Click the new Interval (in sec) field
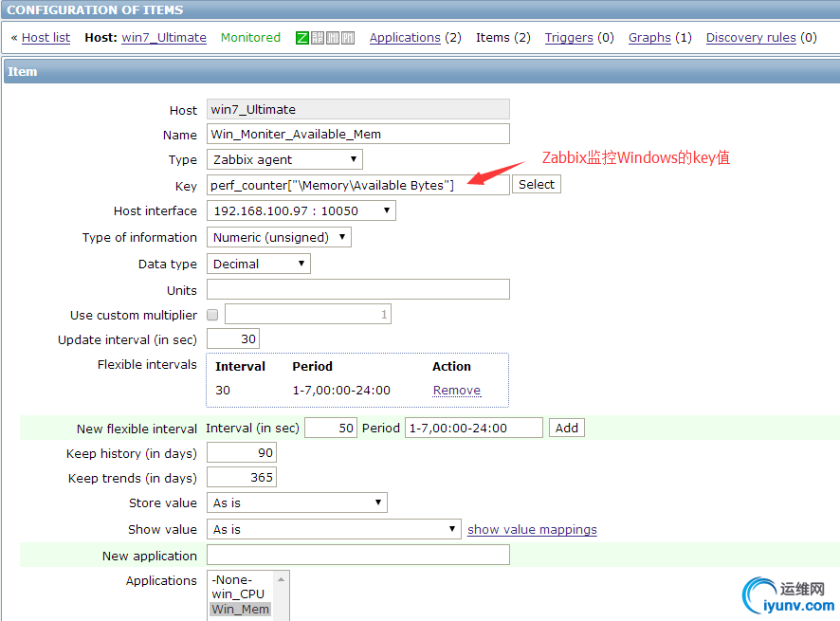 tap(331, 428)
